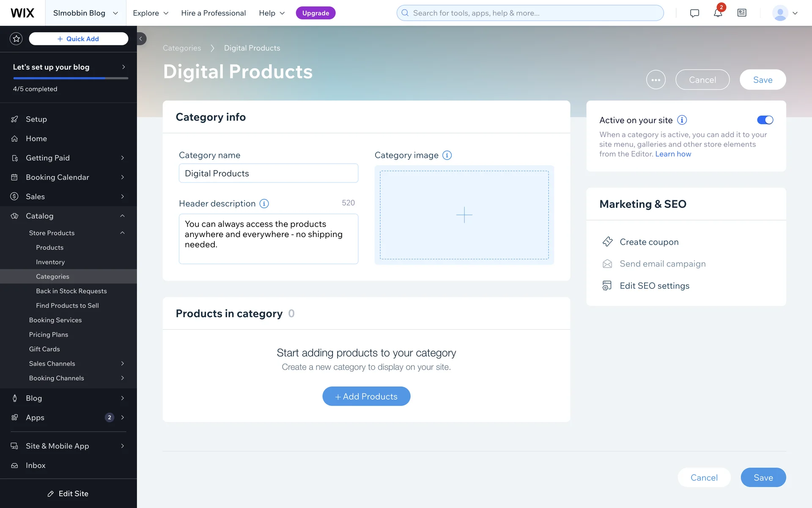
Task: Click the info icon beside Category image
Action: point(447,155)
